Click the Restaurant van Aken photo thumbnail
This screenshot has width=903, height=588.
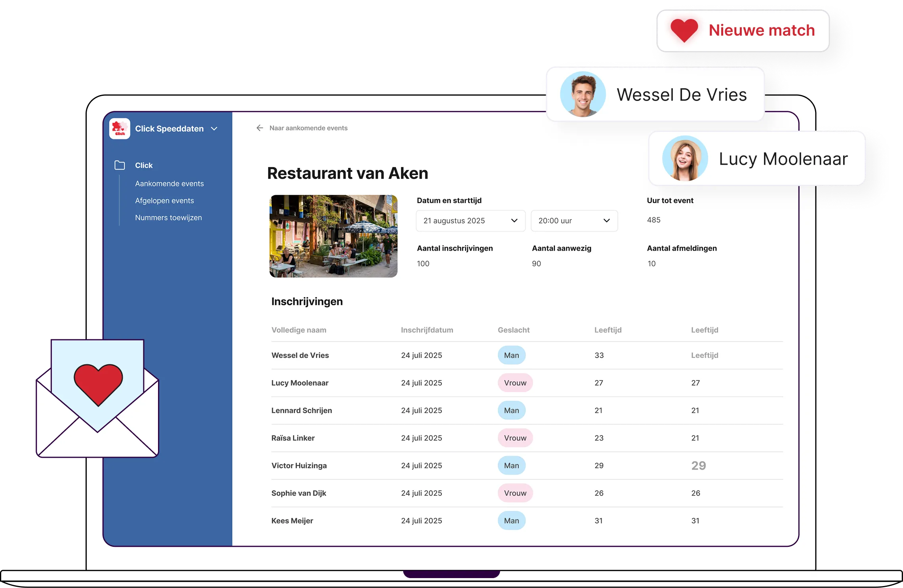coord(333,236)
